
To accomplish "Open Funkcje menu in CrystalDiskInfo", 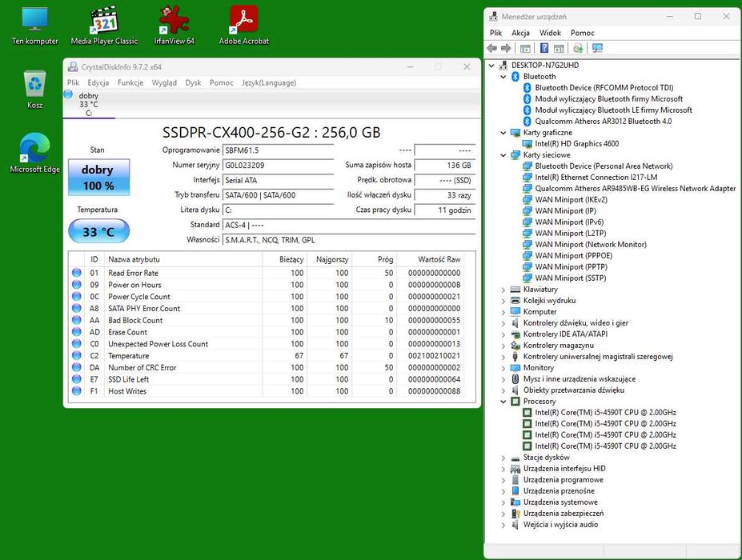I will 130,82.
